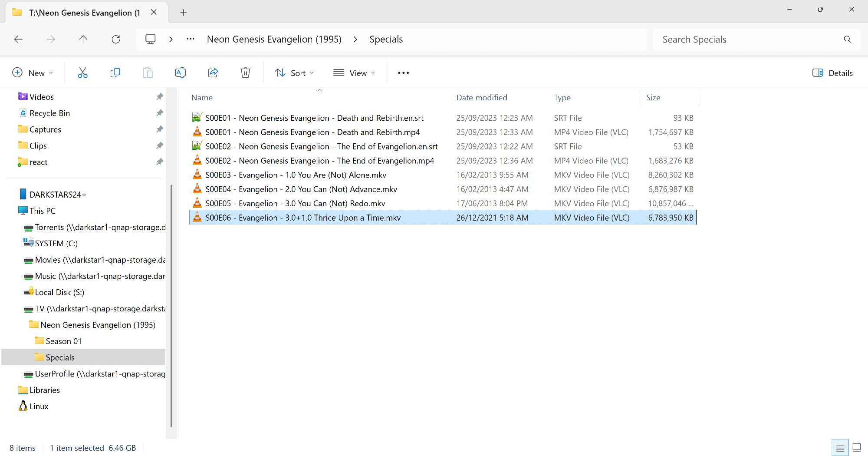Open Videos in quick access
Viewport: 868px width, 456px height.
point(42,97)
